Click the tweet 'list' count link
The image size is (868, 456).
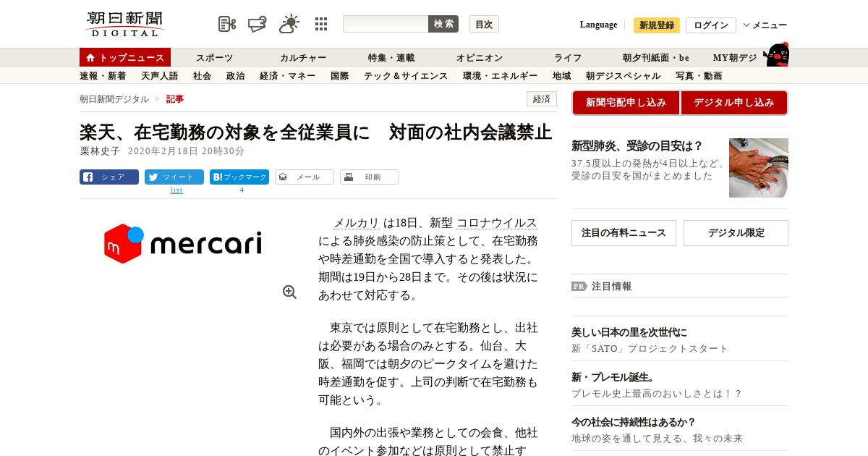176,190
